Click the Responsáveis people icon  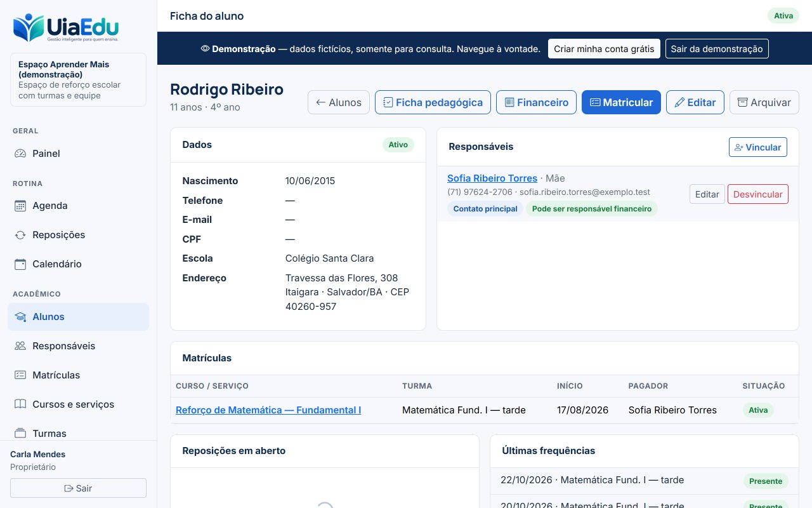(20, 346)
